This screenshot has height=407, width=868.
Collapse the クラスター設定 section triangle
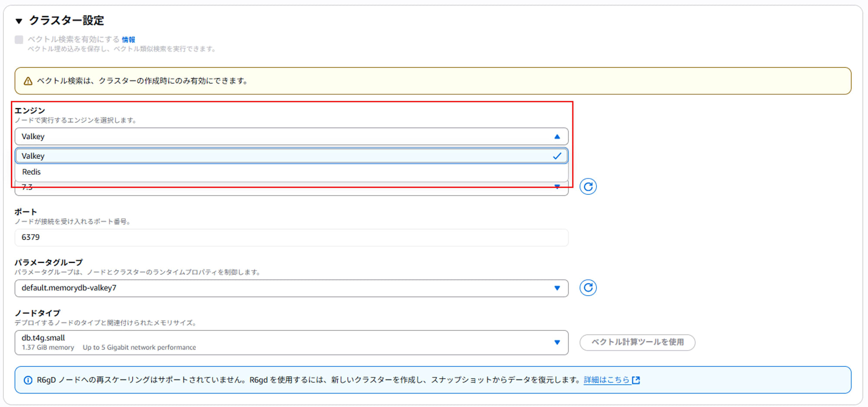click(19, 21)
